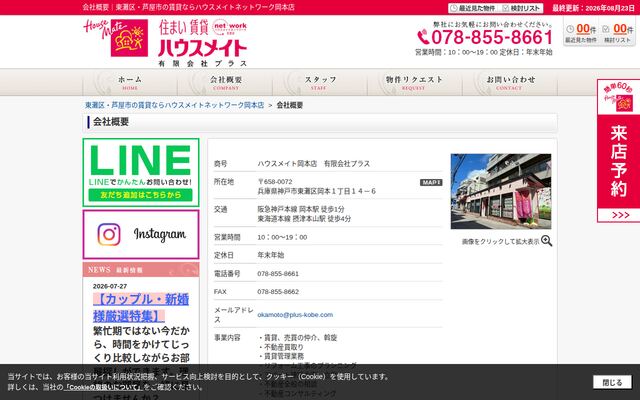
Task: Click the 電話番号 value 078-855-8661 in table
Action: pyautogui.click(x=278, y=273)
